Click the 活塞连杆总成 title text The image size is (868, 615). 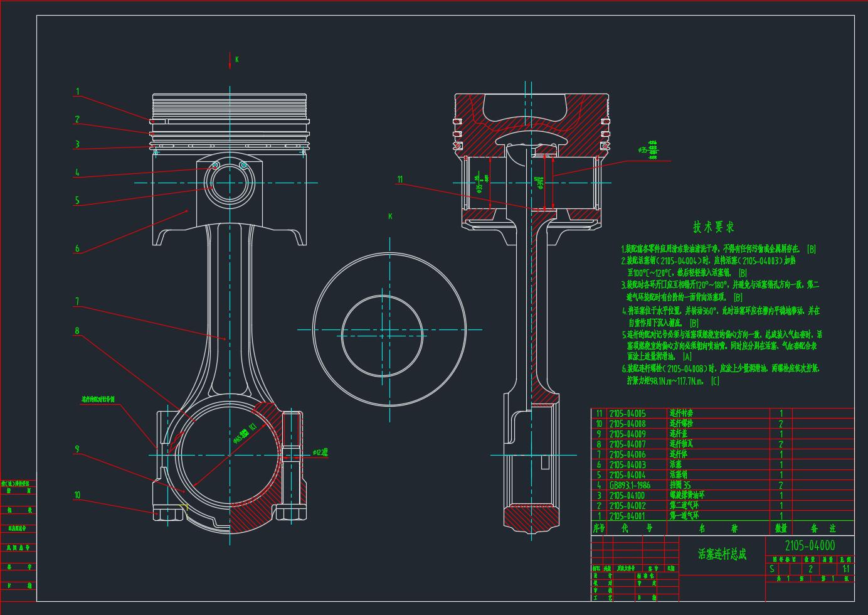click(x=722, y=554)
